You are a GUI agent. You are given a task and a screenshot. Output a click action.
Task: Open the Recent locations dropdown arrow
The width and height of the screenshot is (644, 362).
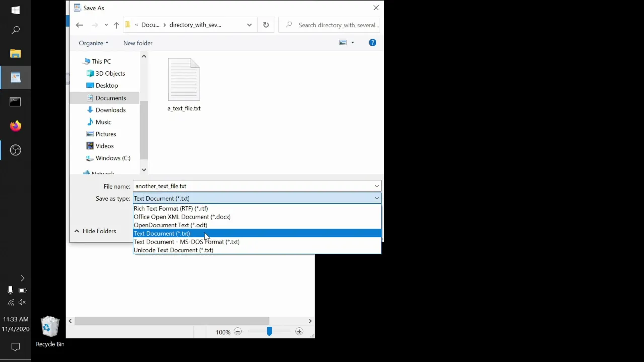point(106,25)
